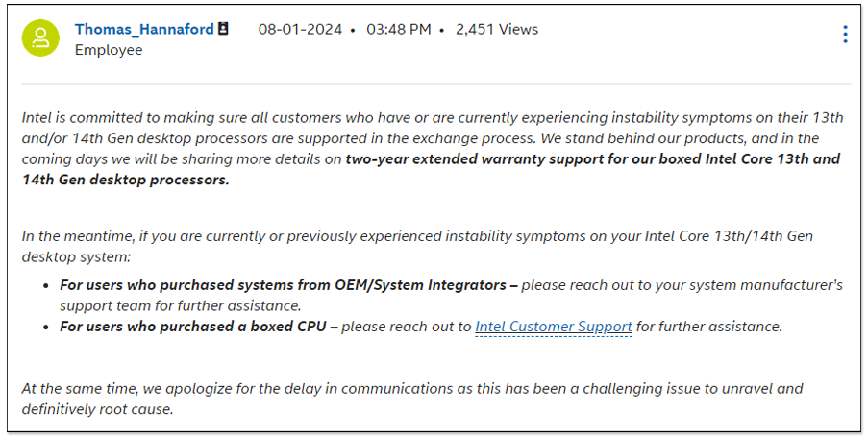The height and width of the screenshot is (437, 868).
Task: Click the bold OEM/System Integrators heading
Action: pos(289,285)
